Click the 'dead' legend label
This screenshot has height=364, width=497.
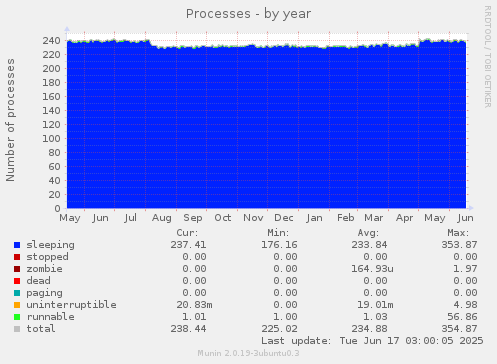(x=38, y=281)
